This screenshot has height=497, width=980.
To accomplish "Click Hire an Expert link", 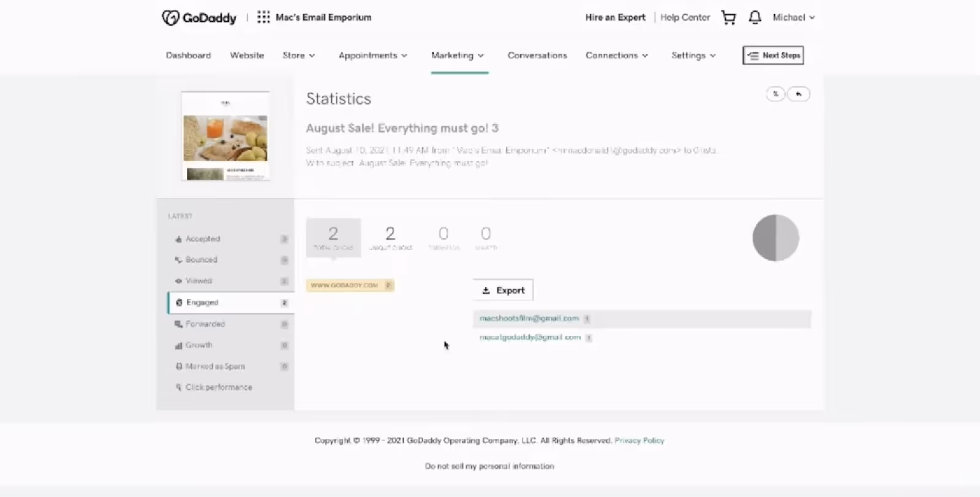I will point(615,17).
